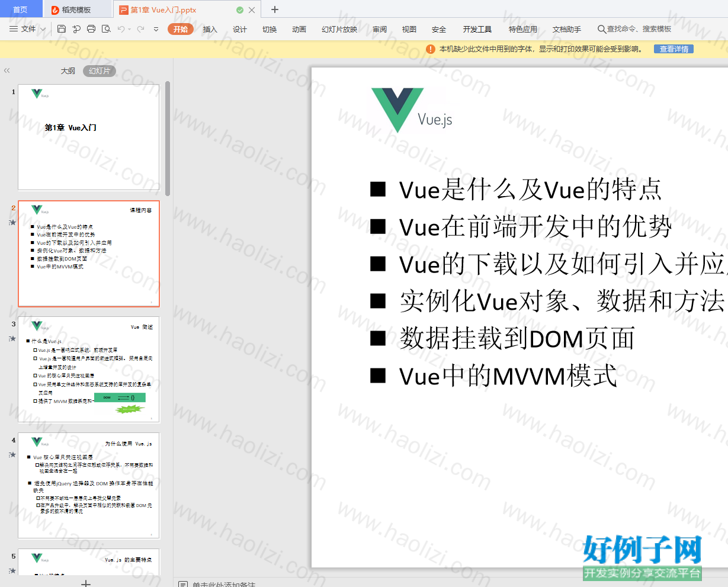Click the notes icon below the slide
Image resolution: width=728 pixels, height=587 pixels.
(x=184, y=584)
